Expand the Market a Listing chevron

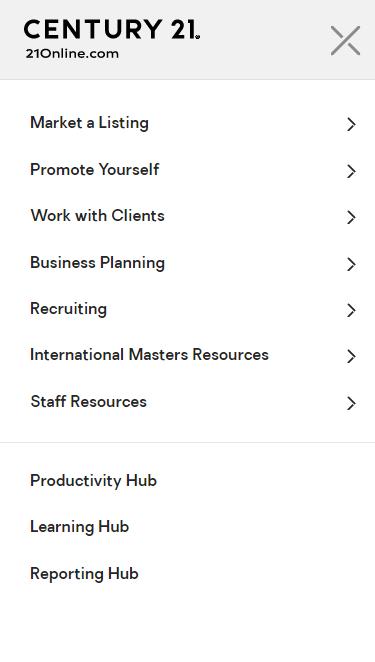click(x=351, y=125)
